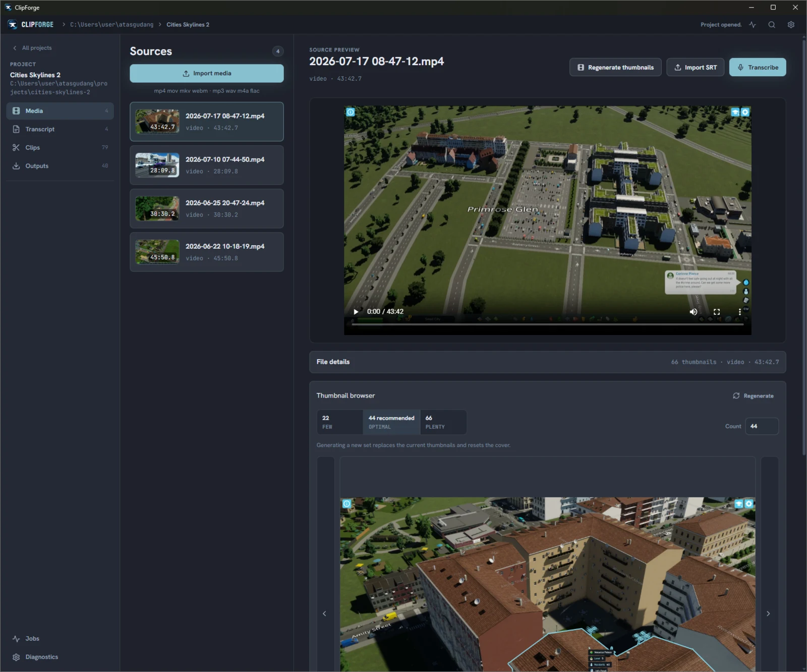The width and height of the screenshot is (807, 672).
Task: Open Clips section in sidebar
Action: tap(60, 147)
